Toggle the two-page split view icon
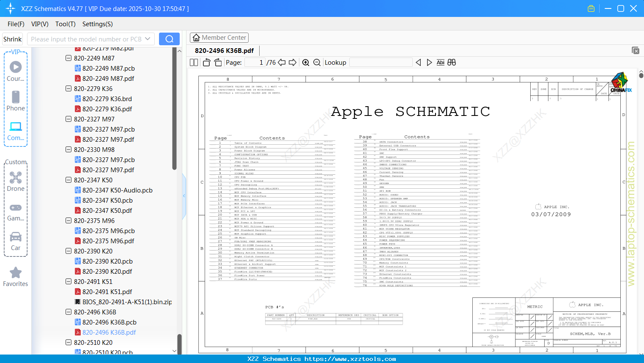Viewport: 644px width, 363px height. pos(194,63)
